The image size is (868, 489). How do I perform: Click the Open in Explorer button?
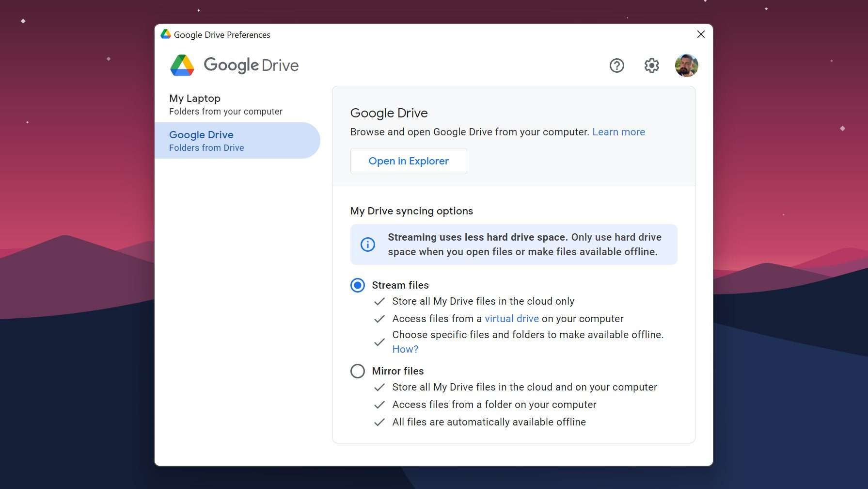pyautogui.click(x=409, y=161)
